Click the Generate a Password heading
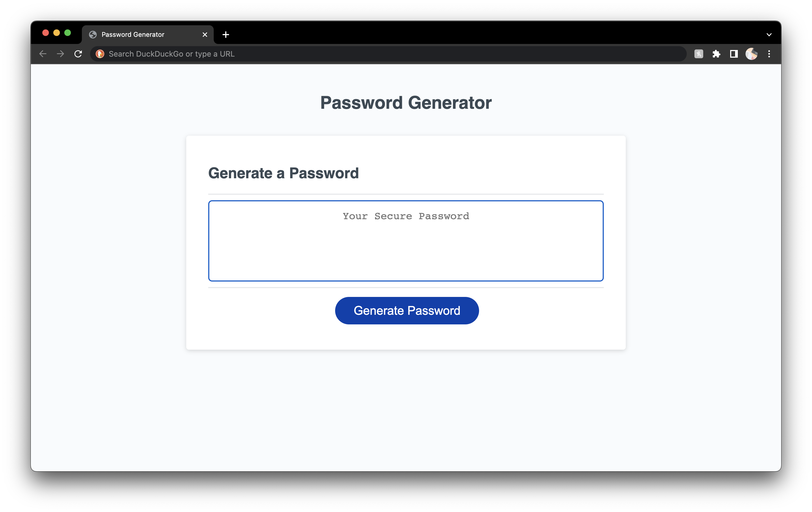Screen dimensions: 812x512 coord(284,173)
